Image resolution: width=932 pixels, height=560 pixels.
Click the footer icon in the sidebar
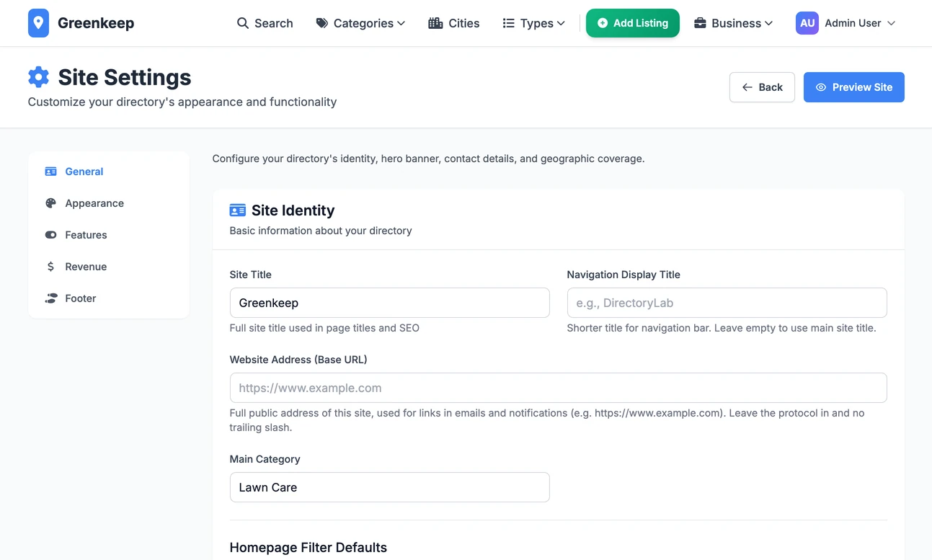50,298
